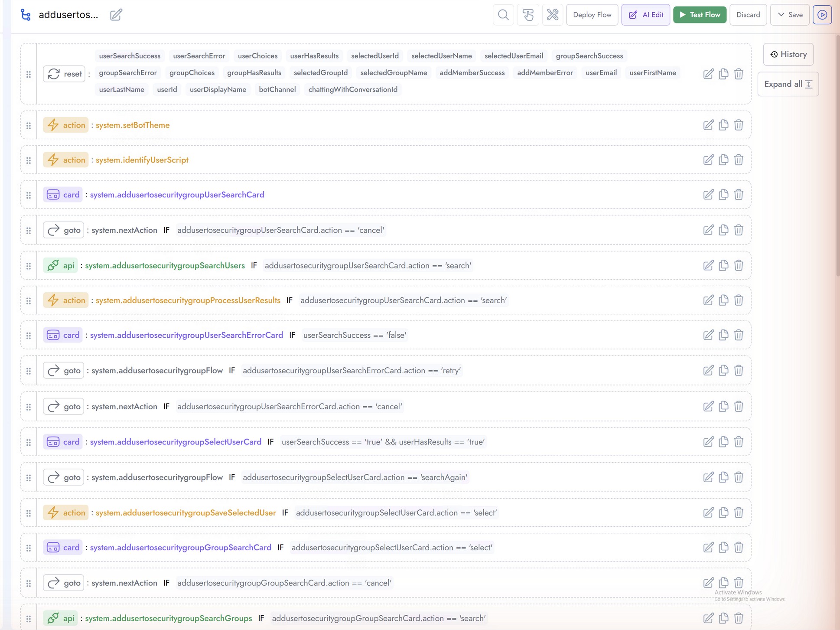840x630 pixels.
Task: Edit the SearchUsers api step
Action: 708,265
